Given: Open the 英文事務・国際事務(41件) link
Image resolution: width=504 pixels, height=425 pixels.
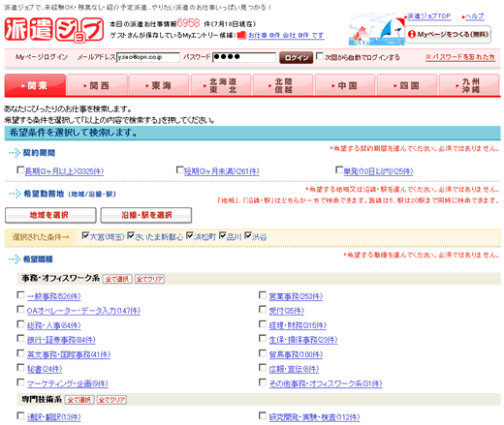Looking at the screenshot, I should pyautogui.click(x=69, y=354).
